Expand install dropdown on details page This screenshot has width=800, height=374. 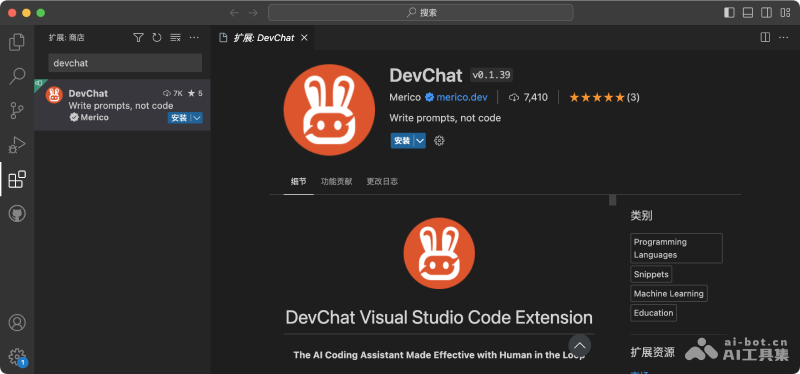click(x=420, y=140)
